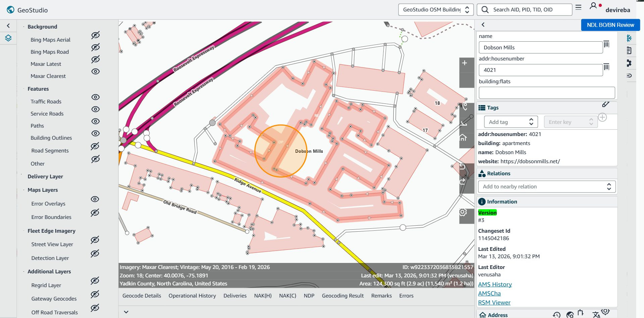The width and height of the screenshot is (644, 318).
Task: Open the hamburger menu near search bar
Action: (x=578, y=7)
